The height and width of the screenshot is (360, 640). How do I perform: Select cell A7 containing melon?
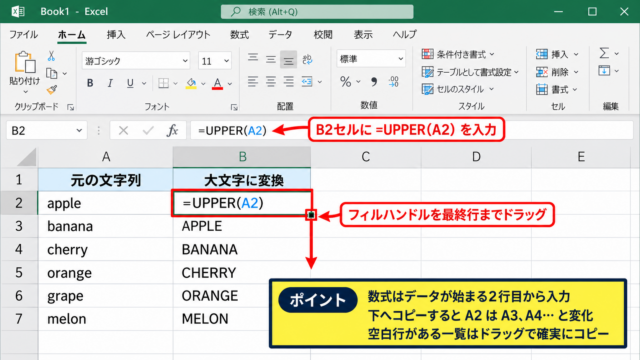pyautogui.click(x=105, y=319)
